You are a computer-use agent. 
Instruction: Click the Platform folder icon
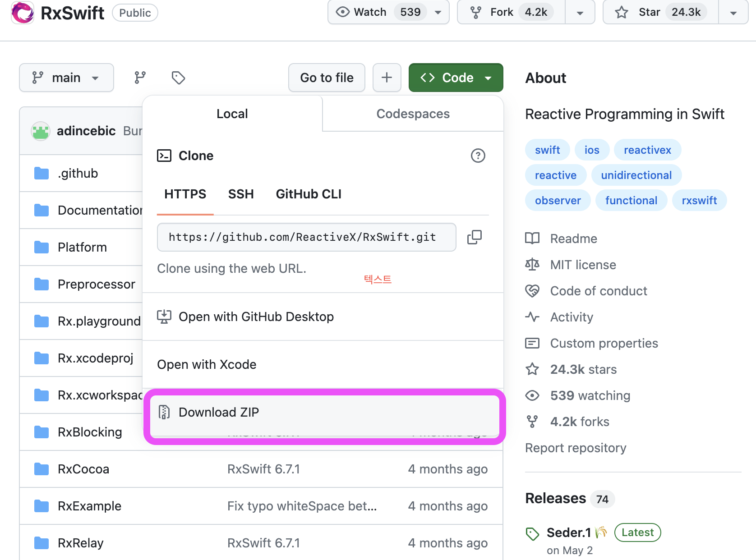(x=41, y=247)
